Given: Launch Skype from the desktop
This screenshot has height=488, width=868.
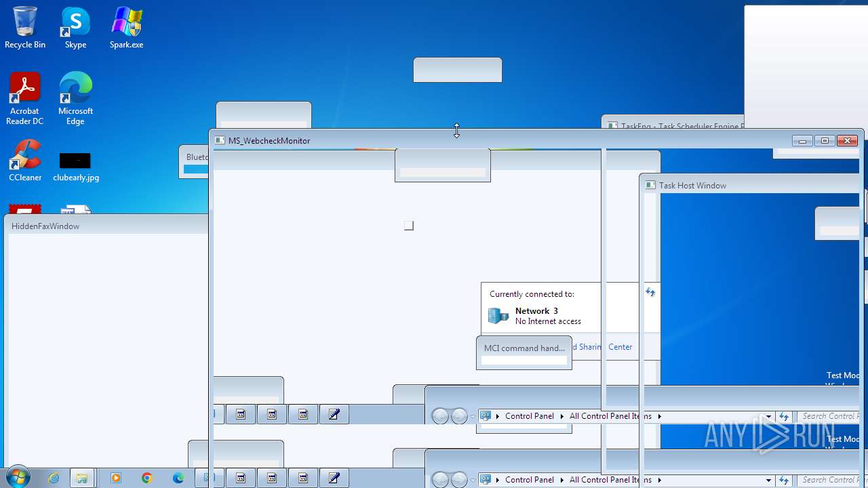Looking at the screenshot, I should click(x=75, y=28).
